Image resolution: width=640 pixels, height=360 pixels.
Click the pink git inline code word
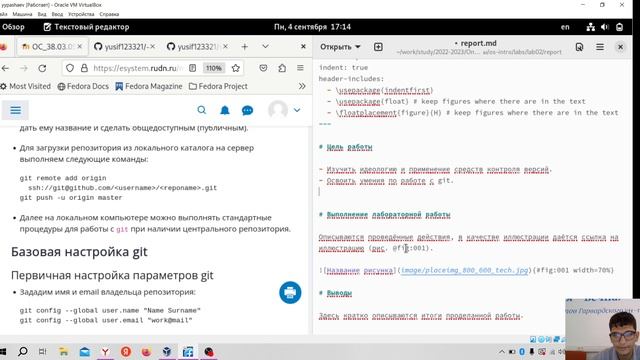122,229
